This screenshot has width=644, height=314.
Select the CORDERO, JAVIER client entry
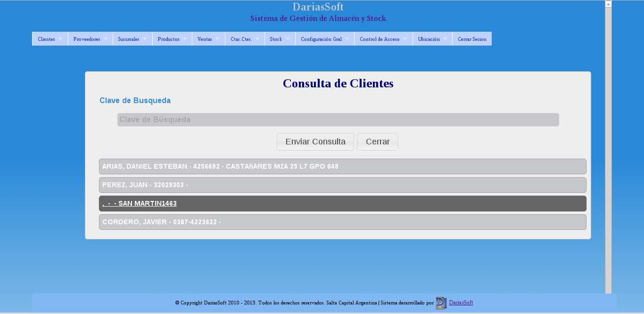point(342,221)
